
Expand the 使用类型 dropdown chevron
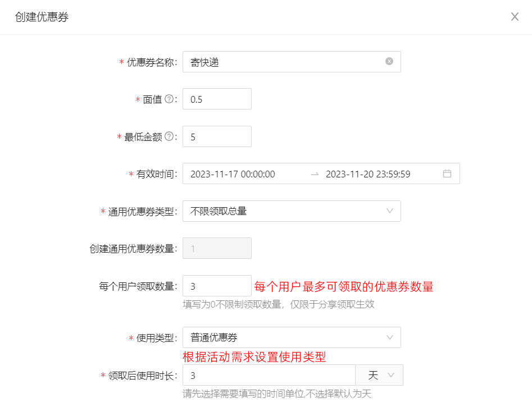[390, 337]
